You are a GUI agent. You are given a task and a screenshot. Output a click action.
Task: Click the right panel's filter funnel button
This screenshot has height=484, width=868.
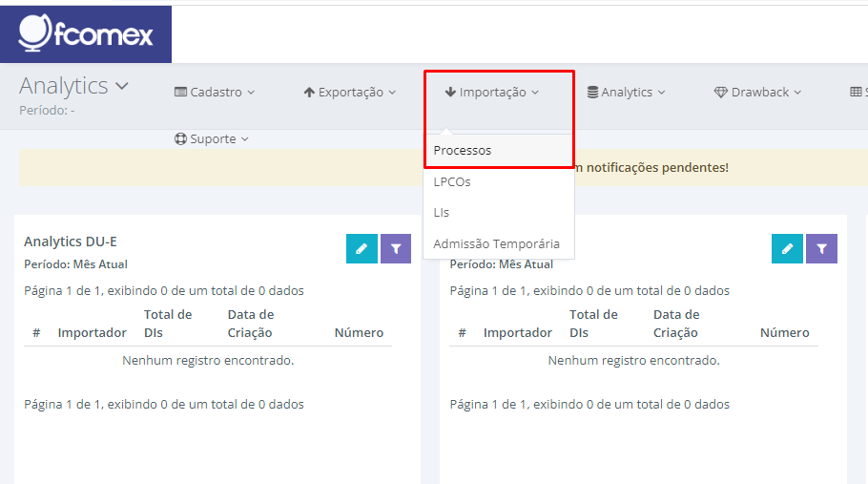pyautogui.click(x=821, y=248)
